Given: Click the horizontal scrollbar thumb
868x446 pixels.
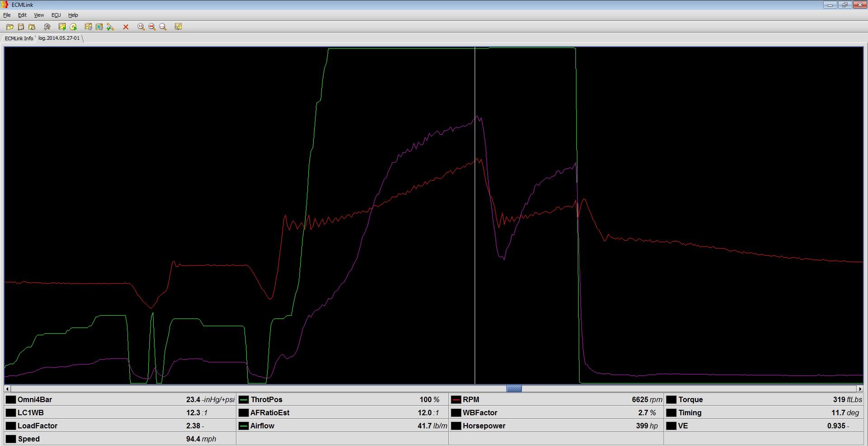Looking at the screenshot, I should point(514,389).
